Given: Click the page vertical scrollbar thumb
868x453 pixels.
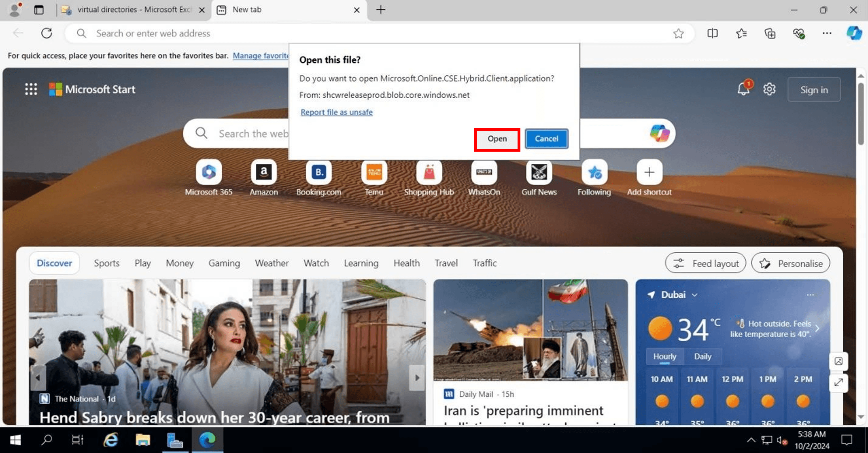Looking at the screenshot, I should (861, 113).
